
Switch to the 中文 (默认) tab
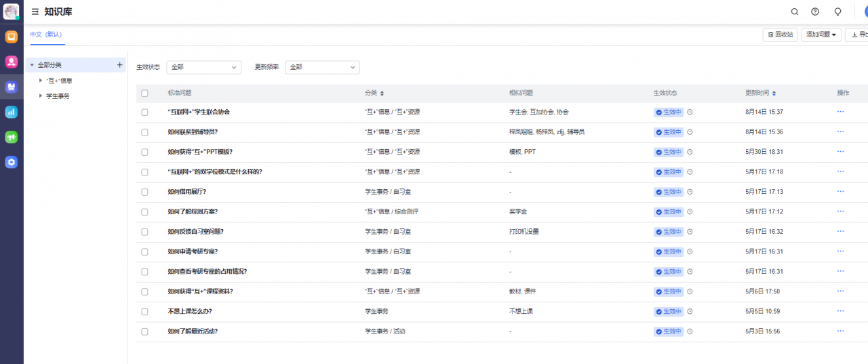pyautogui.click(x=45, y=35)
